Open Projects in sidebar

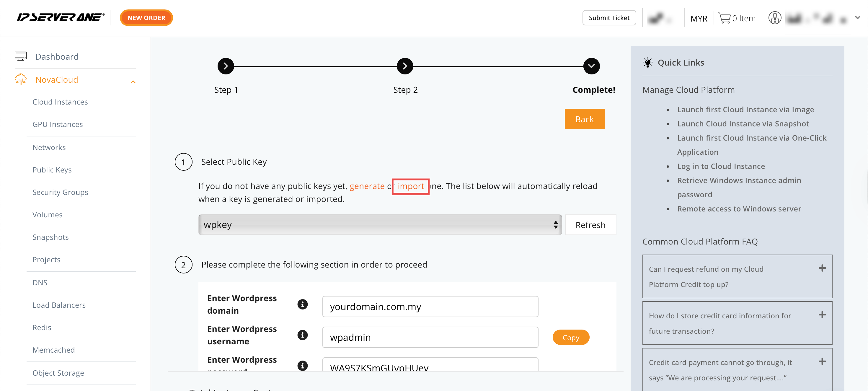point(47,260)
